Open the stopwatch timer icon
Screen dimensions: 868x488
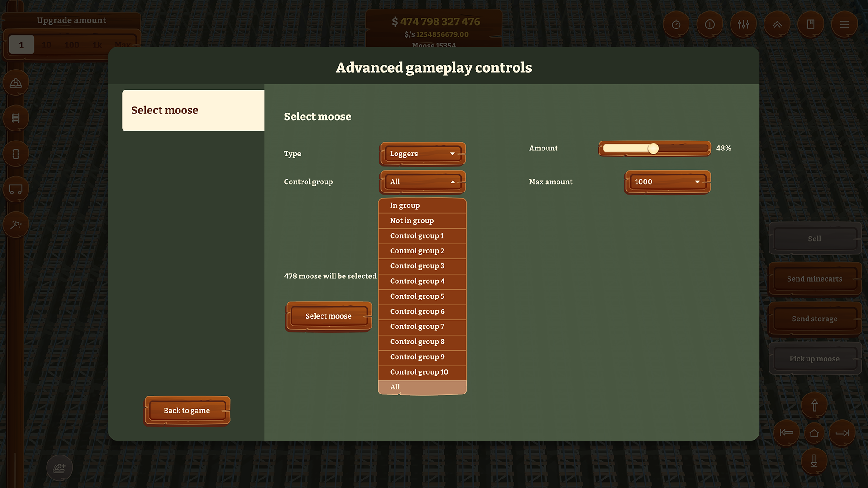click(676, 24)
